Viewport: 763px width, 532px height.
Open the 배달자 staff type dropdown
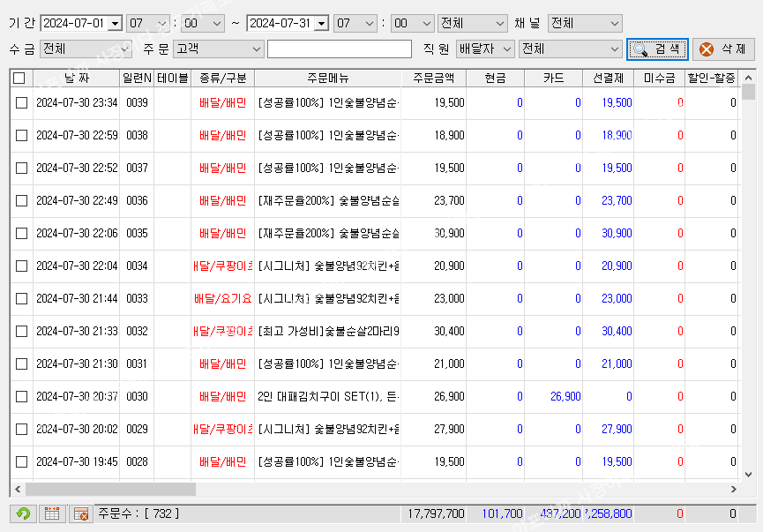tap(507, 49)
